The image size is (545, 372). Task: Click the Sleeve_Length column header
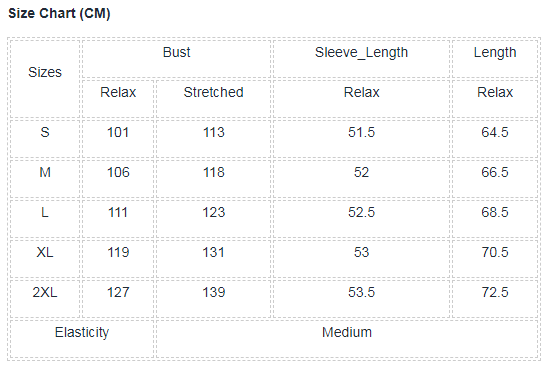click(x=361, y=52)
